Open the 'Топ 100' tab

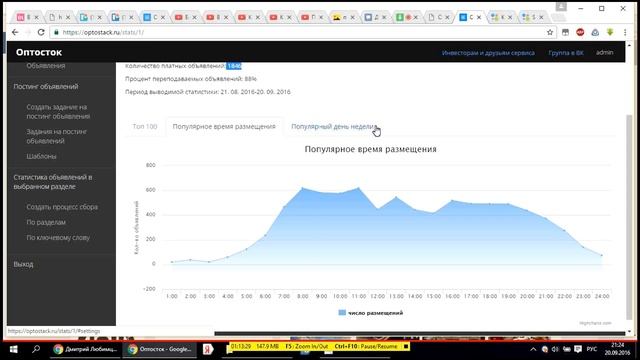144,127
